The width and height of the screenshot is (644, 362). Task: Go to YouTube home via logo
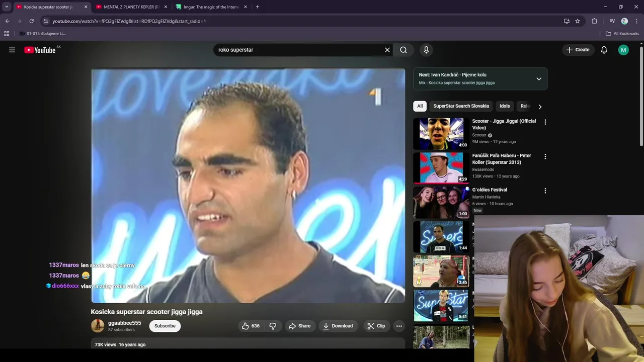40,50
